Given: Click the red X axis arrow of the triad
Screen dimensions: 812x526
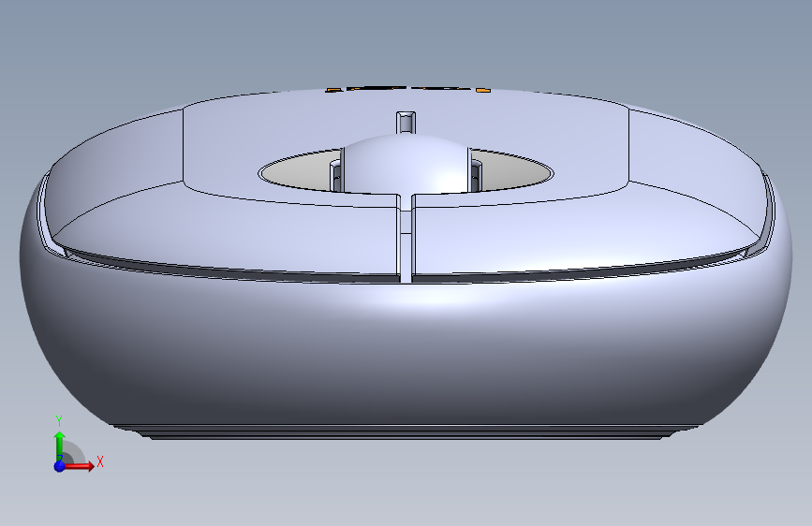Looking at the screenshot, I should pyautogui.click(x=79, y=466).
